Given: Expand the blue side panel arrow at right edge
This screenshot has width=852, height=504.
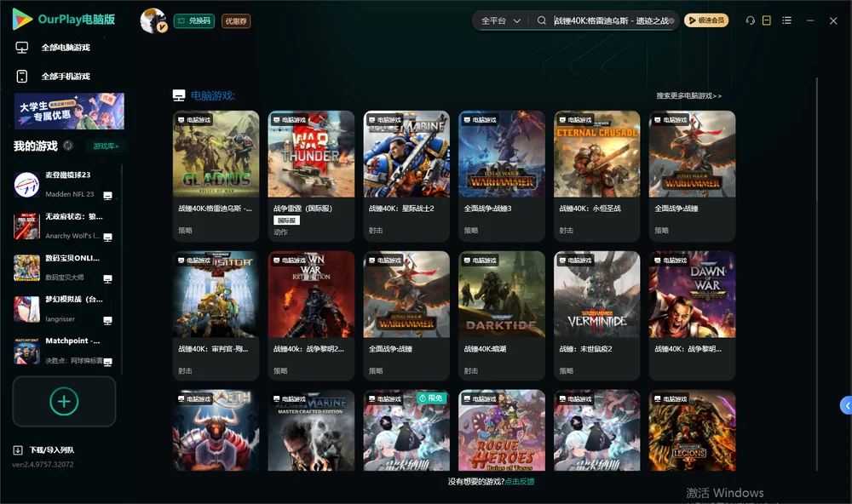Looking at the screenshot, I should (846, 406).
